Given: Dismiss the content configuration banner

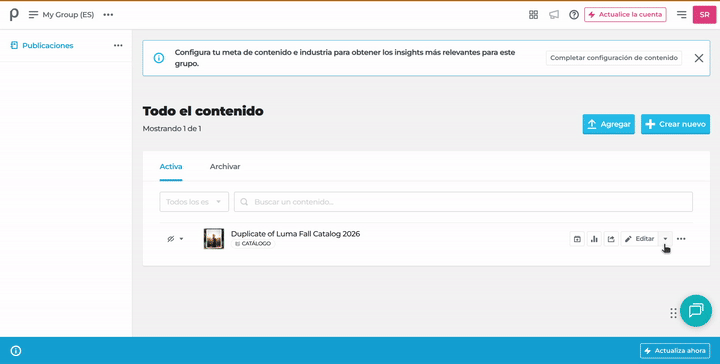Looking at the screenshot, I should tap(699, 58).
